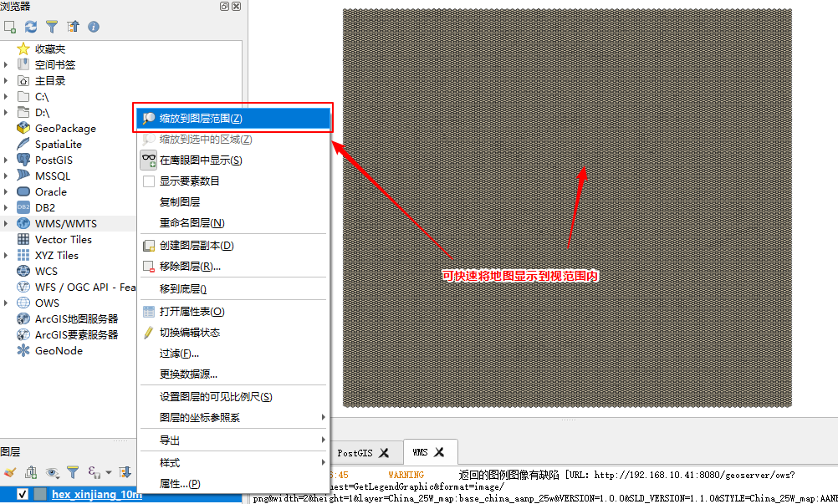Click the Refresh icon in the browser toolbar
Screen dimensions: 838x504
pyautogui.click(x=31, y=27)
